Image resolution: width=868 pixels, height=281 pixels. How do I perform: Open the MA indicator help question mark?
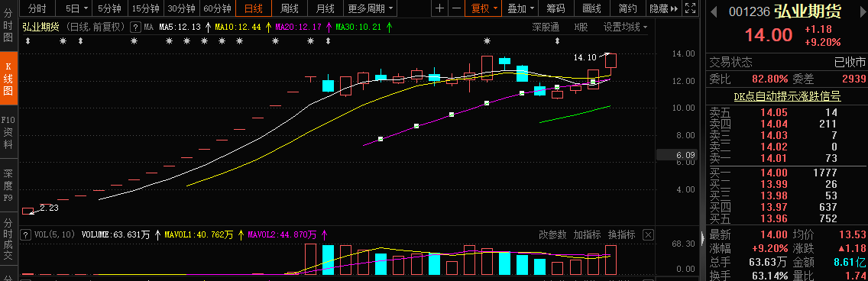(135, 27)
